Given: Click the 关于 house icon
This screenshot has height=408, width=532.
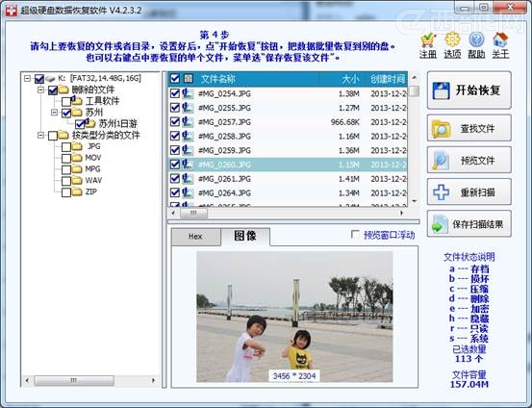Looking at the screenshot, I should (500, 40).
